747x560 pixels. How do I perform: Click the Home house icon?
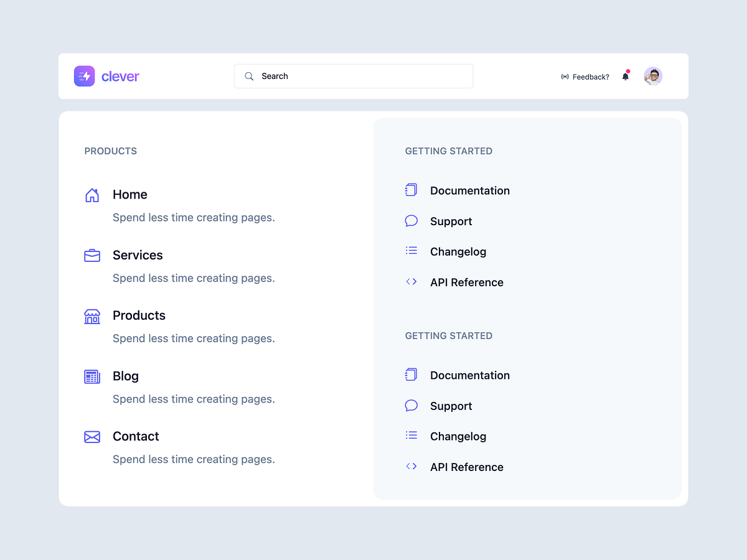[x=92, y=195]
